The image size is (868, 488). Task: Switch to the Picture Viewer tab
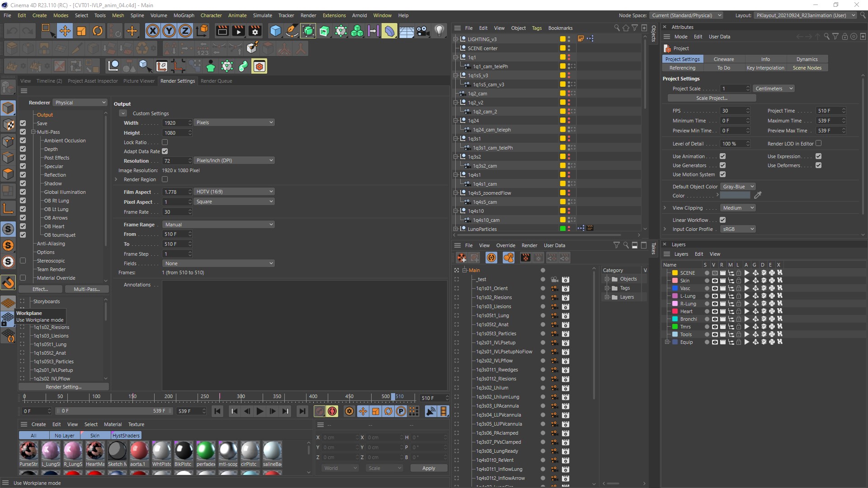139,81
